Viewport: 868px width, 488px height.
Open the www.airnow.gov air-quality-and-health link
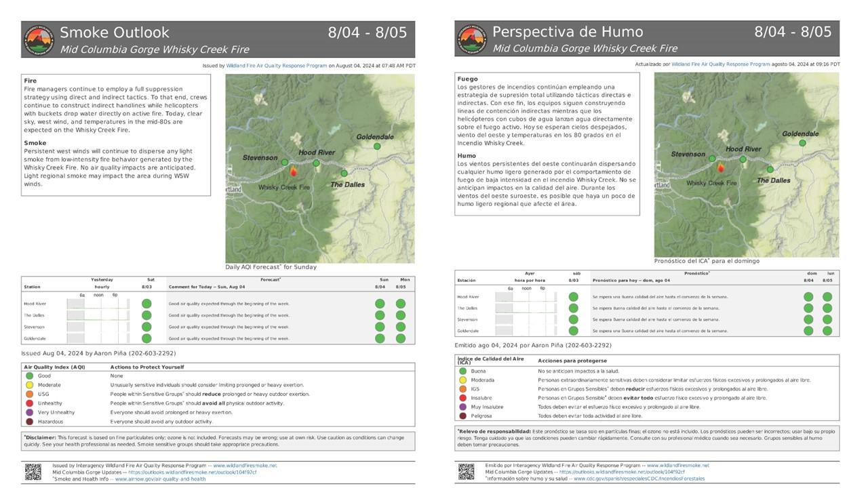160,479
